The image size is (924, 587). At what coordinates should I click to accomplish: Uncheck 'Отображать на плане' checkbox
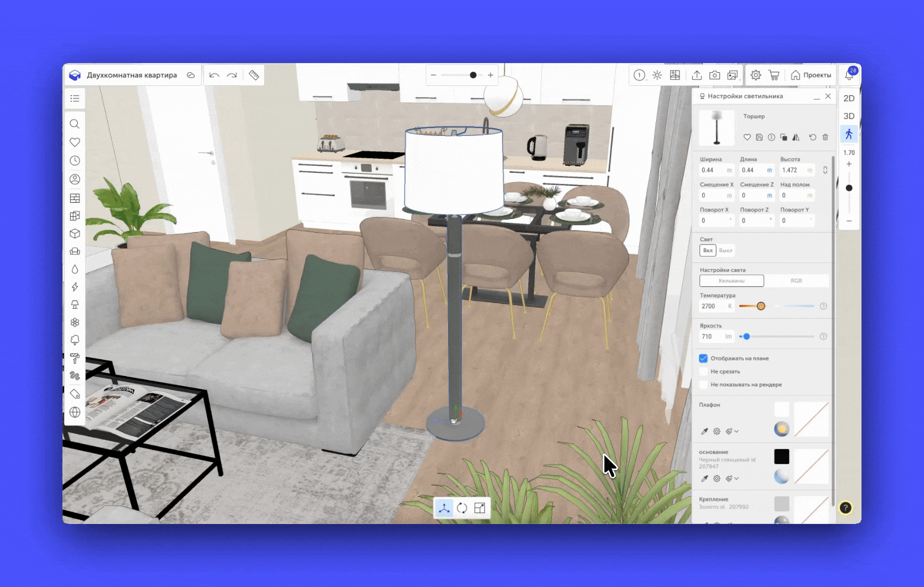(703, 358)
